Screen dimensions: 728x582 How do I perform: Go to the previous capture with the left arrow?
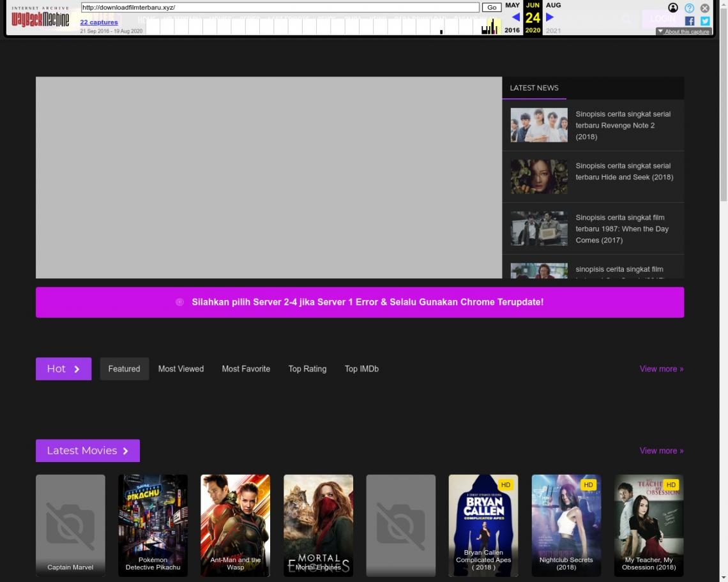(x=515, y=17)
